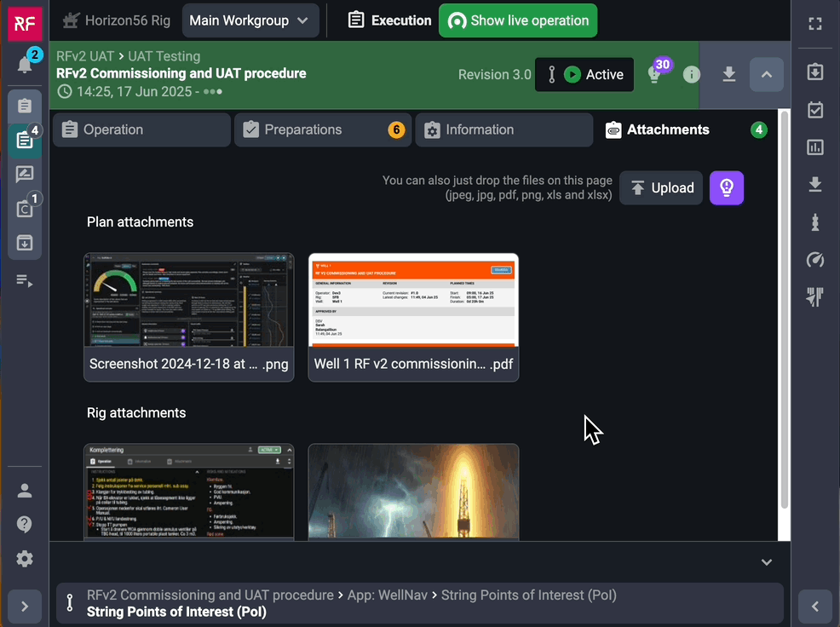Switch to the Preparations tab
This screenshot has height=627, width=840.
tap(322, 130)
